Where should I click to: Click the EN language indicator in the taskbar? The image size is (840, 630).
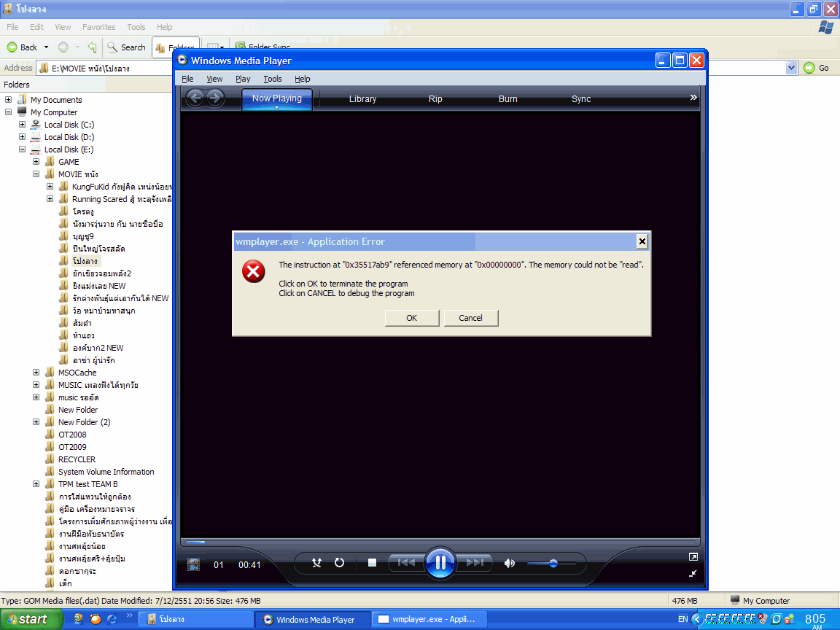[683, 619]
